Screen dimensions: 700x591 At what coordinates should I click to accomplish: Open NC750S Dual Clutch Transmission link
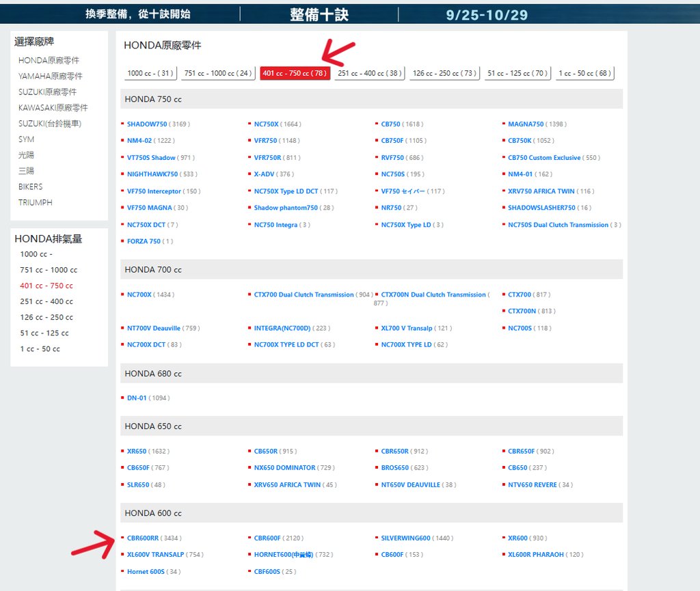[558, 225]
